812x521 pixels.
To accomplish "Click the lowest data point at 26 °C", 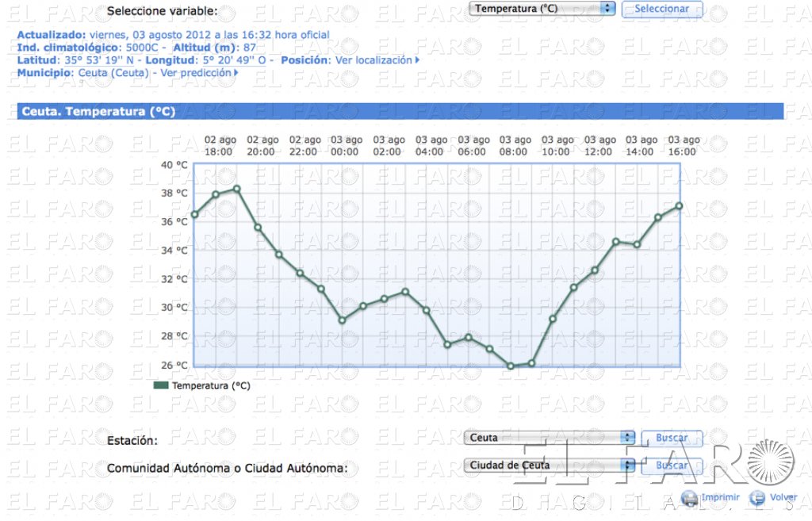I will click(511, 366).
